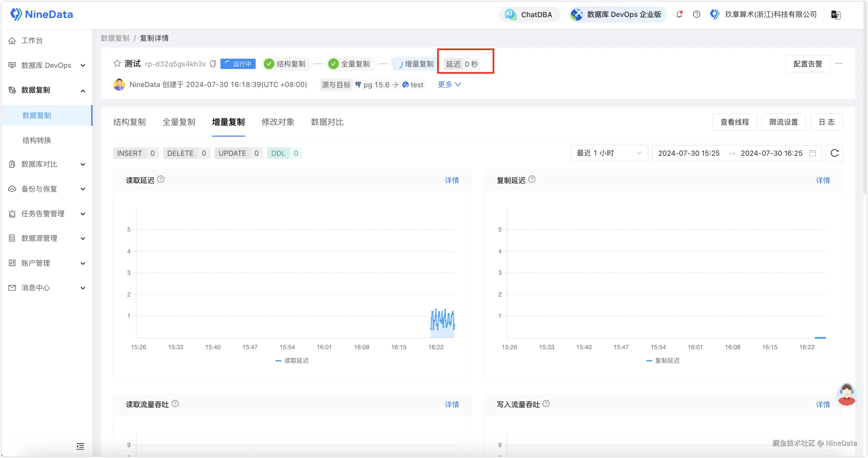Image resolution: width=868 pixels, height=458 pixels.
Task: Expand the 数据库 DevOps sidebar menu
Action: [46, 65]
